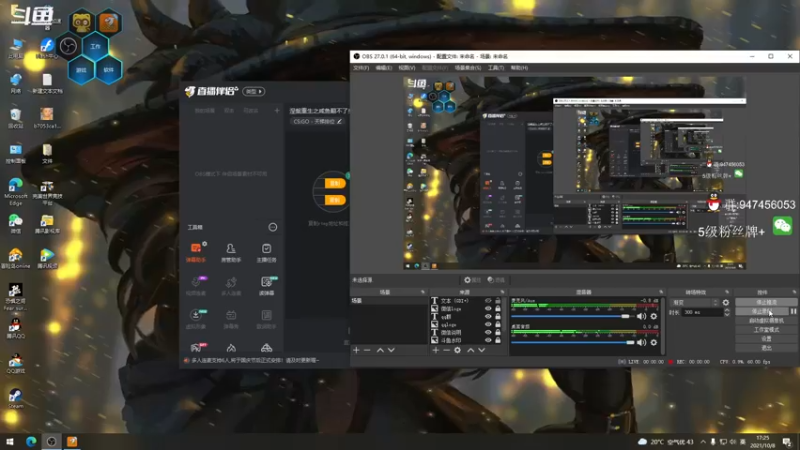
Task: Collapse the 工具箱 toolbox section
Action: [x=273, y=227]
